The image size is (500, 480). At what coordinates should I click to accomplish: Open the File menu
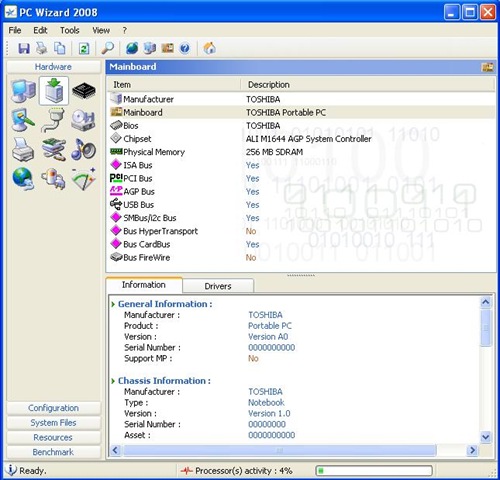(x=15, y=30)
